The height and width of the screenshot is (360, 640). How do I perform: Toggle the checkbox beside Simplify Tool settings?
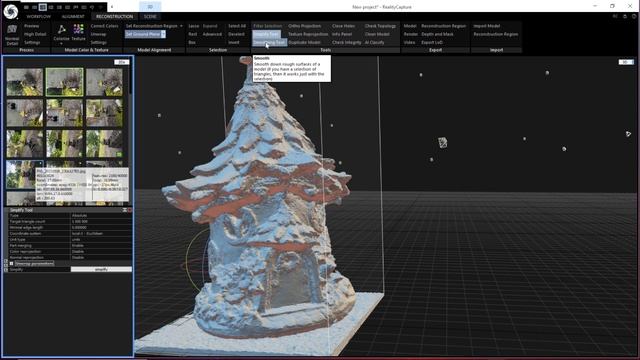pyautogui.click(x=11, y=264)
